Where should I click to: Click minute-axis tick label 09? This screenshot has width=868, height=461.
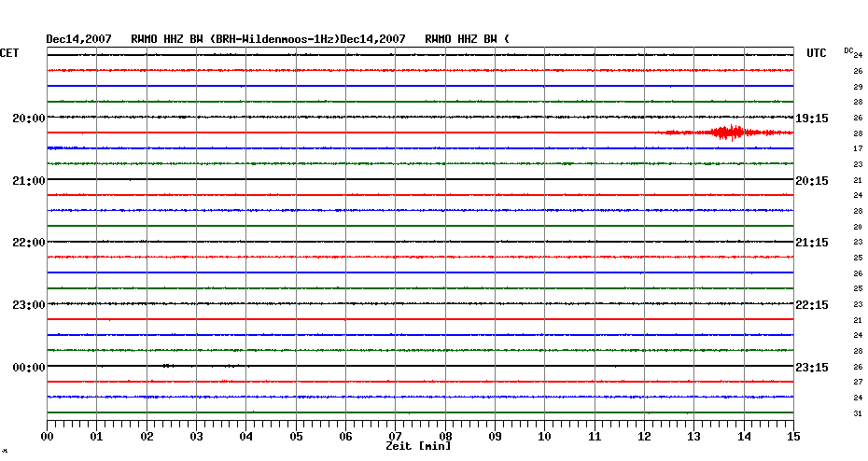(496, 437)
